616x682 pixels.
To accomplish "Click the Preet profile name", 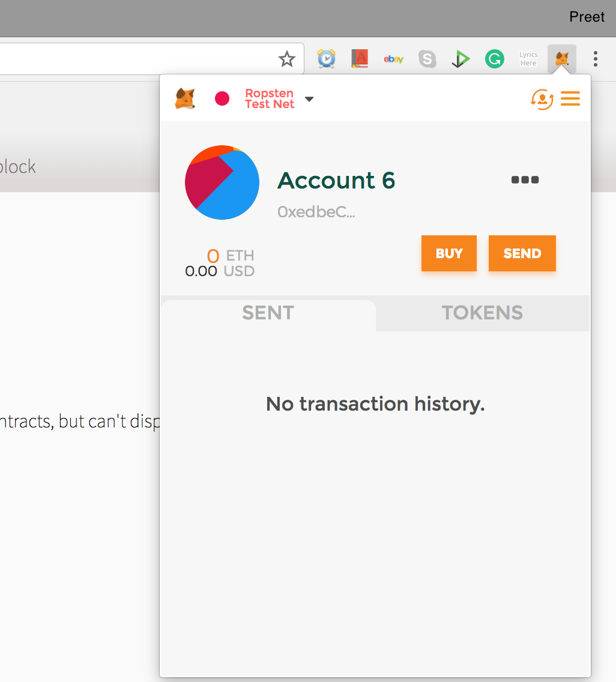I will point(587,17).
